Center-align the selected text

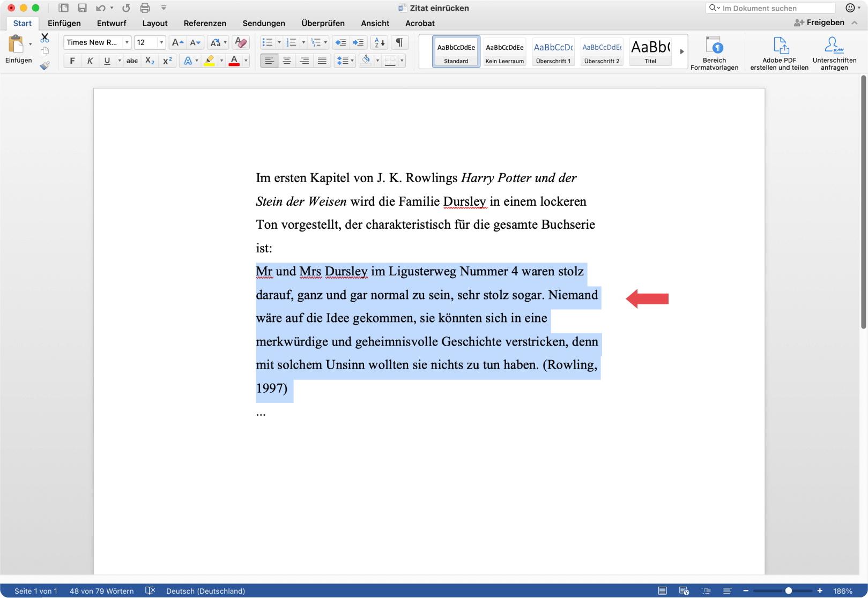pyautogui.click(x=287, y=61)
